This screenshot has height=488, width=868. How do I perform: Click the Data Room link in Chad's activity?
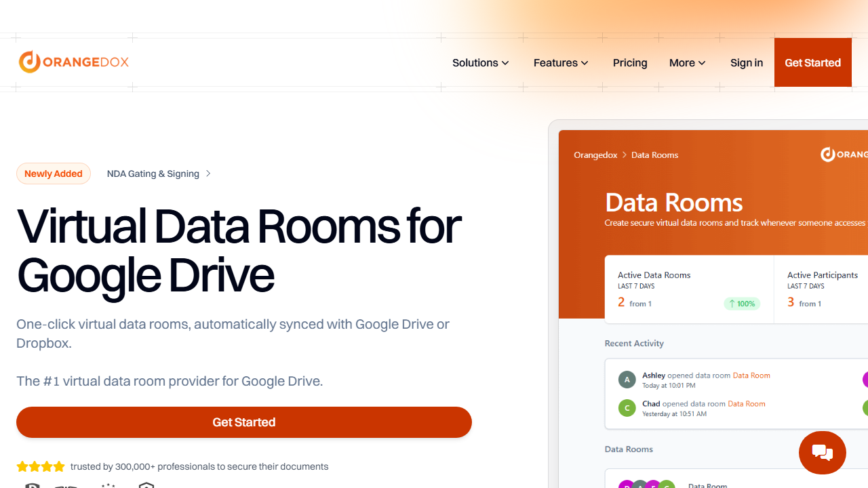point(747,403)
